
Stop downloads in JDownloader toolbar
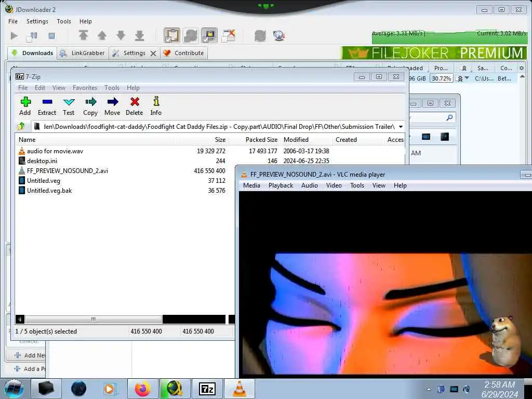click(x=51, y=36)
